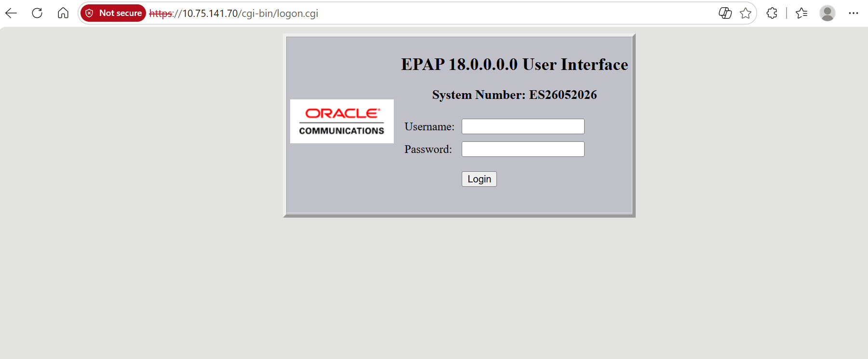
Task: Click the System Number: ES26052026 text
Action: (514, 95)
